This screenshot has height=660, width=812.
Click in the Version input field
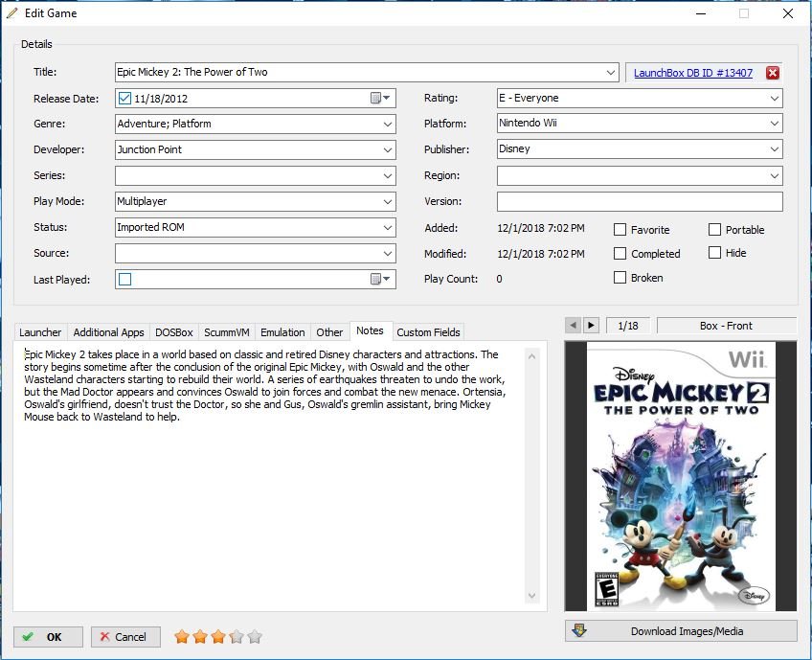pyautogui.click(x=640, y=201)
